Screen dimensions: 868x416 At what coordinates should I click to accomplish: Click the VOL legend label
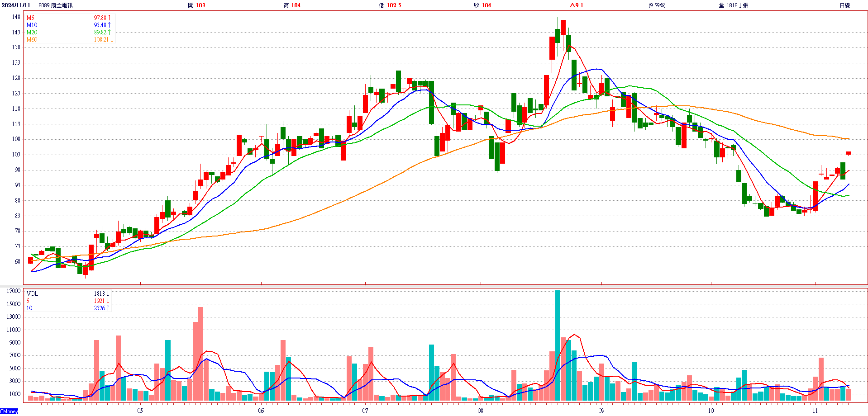click(x=32, y=293)
